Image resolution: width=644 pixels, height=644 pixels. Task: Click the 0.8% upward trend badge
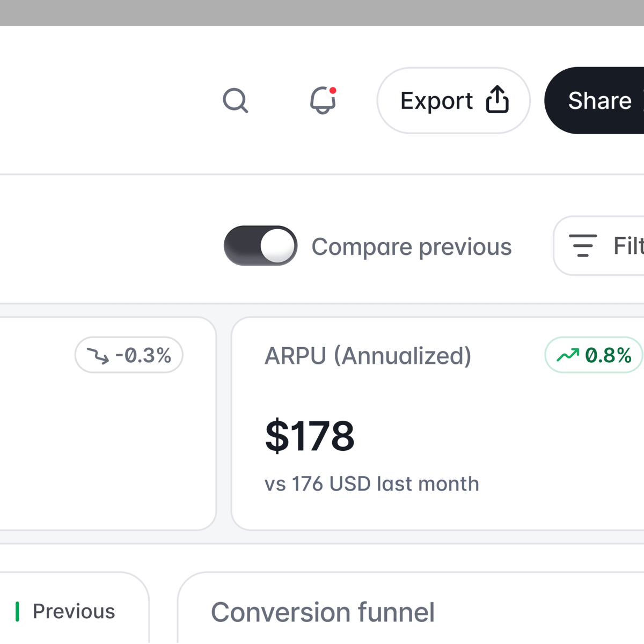coord(594,355)
